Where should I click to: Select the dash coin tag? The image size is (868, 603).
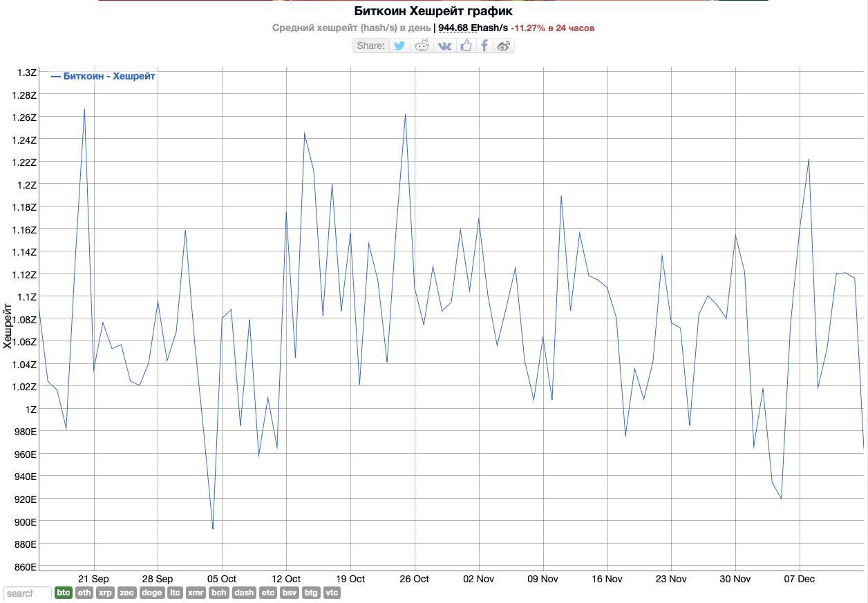point(244,593)
